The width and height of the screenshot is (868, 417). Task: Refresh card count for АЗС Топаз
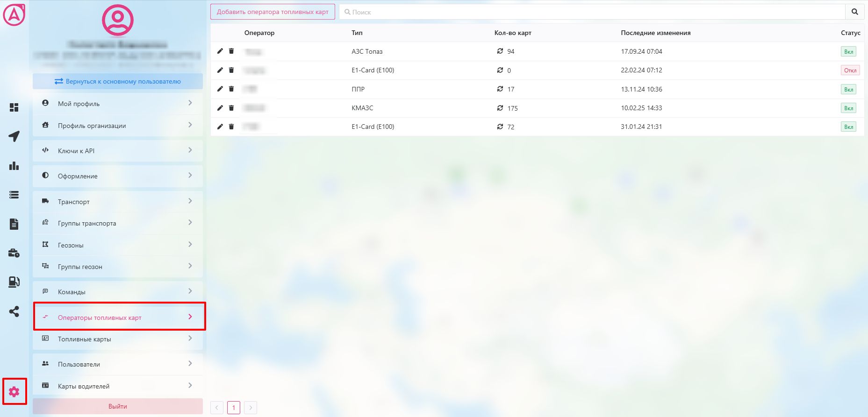coord(500,51)
